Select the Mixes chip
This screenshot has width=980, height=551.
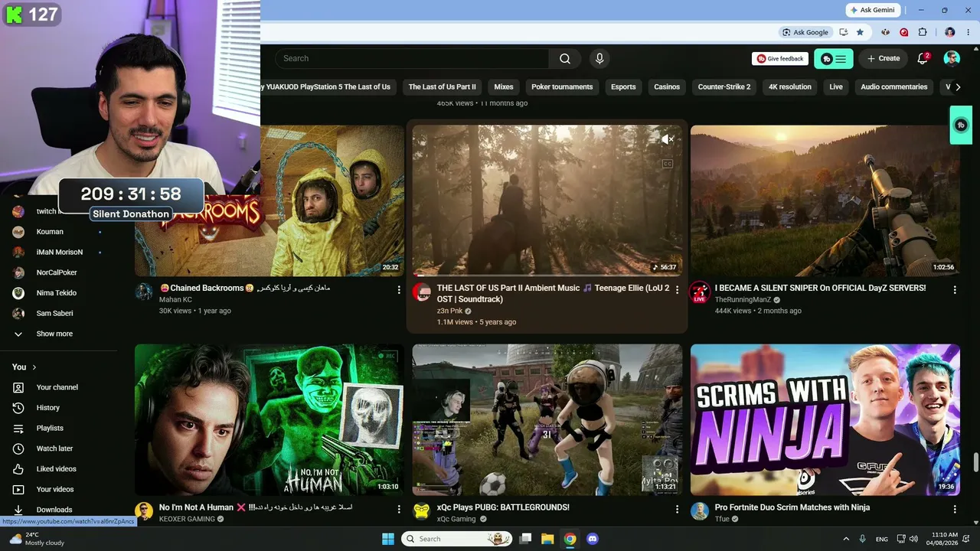504,87
